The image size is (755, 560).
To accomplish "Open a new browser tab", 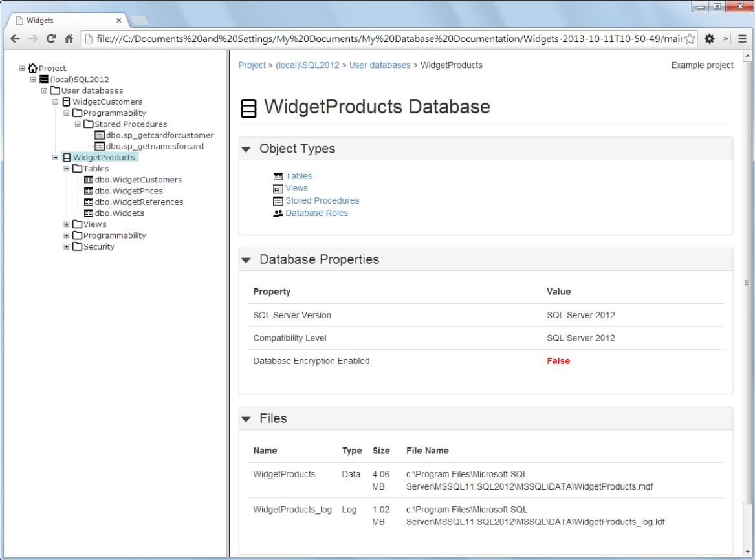I will point(140,21).
